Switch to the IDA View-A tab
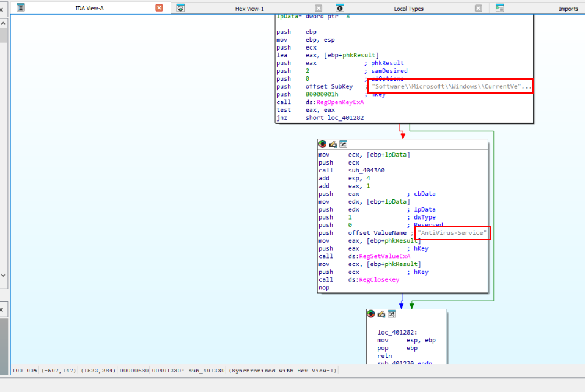This screenshot has height=392, width=585. pos(89,8)
